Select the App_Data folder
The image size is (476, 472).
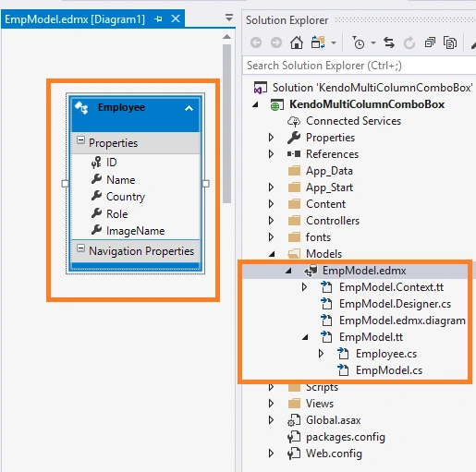click(x=329, y=171)
